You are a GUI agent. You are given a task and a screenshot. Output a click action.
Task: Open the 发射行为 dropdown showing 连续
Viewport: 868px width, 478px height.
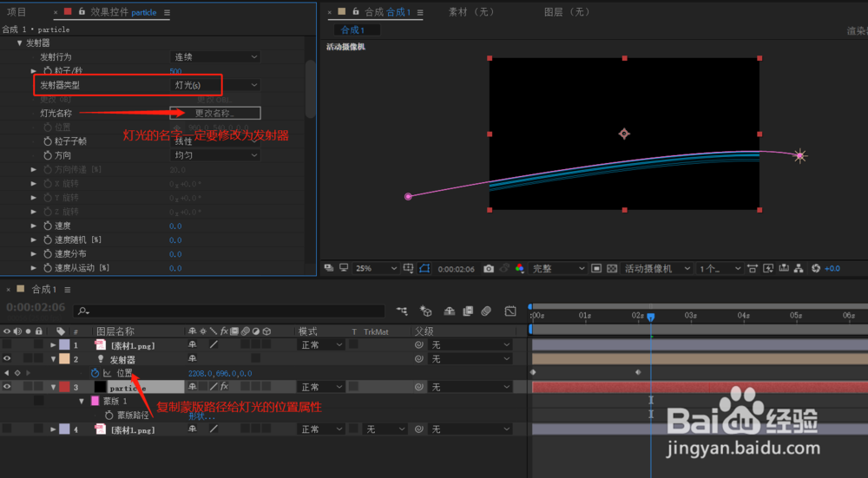[214, 56]
